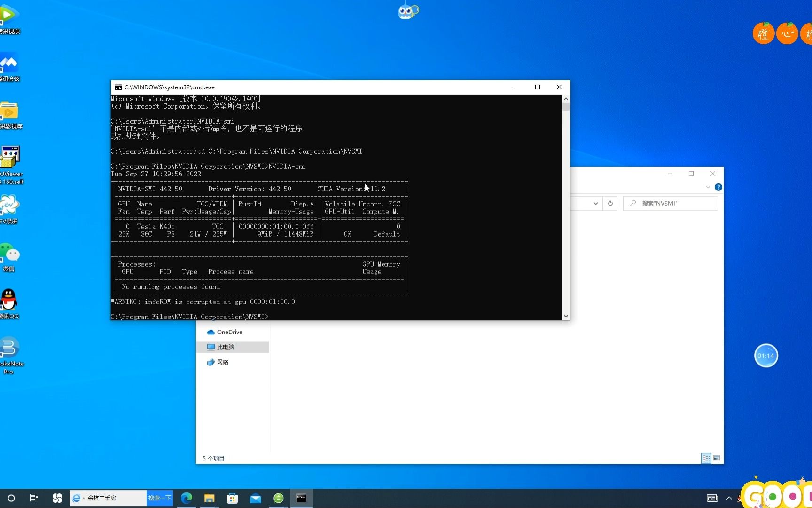The width and height of the screenshot is (812, 508).
Task: Open WeChat desktop icon
Action: (x=9, y=258)
